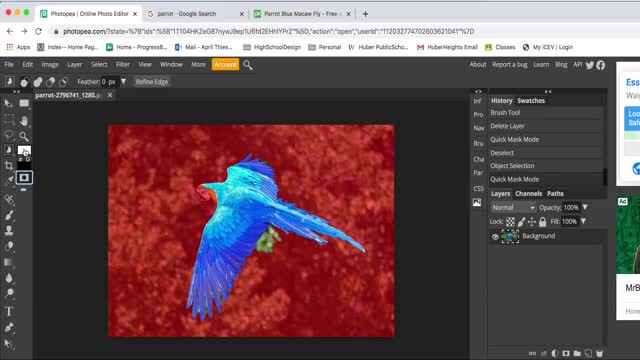Viewport: 640px width, 360px height.
Task: Select the Hand tool
Action: pos(24,121)
